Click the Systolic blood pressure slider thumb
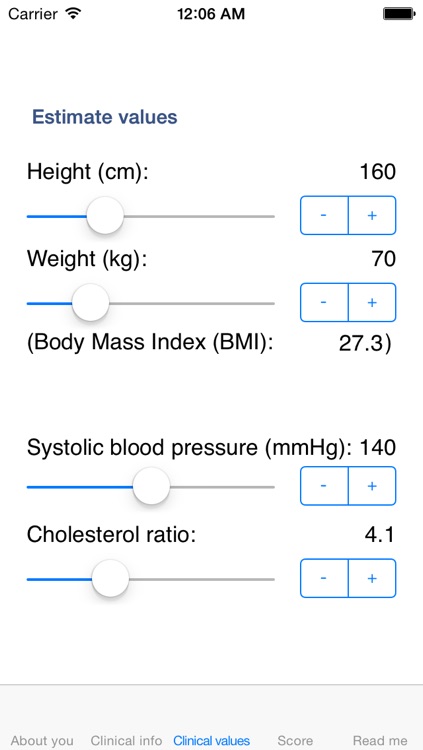The image size is (423, 750). pyautogui.click(x=151, y=487)
